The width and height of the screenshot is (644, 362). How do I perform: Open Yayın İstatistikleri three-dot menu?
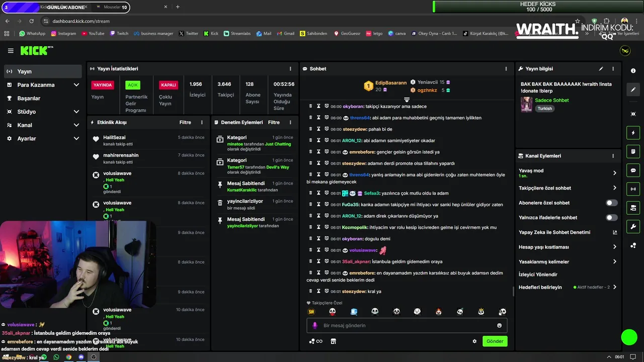point(290,69)
